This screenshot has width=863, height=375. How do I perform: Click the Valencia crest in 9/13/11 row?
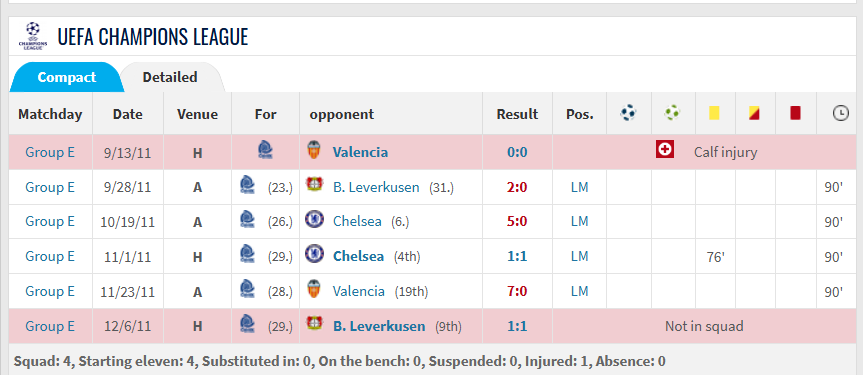[314, 150]
